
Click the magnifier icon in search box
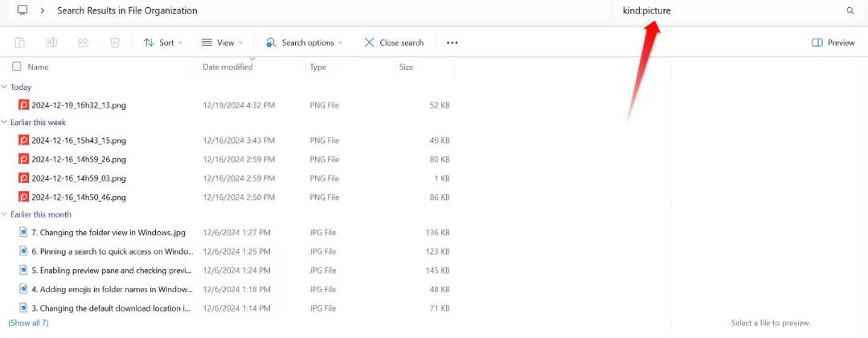pos(850,10)
